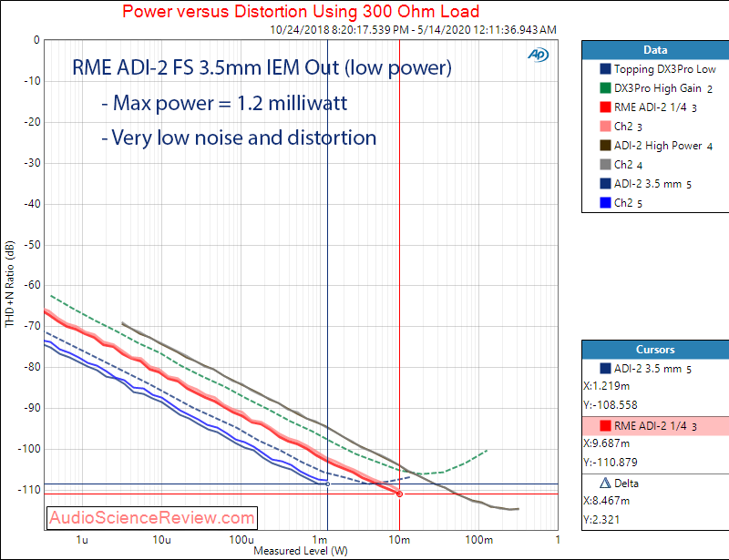Click the Max power = 1.2 milliwatt annotation
This screenshot has height=560, width=729.
coord(224,103)
